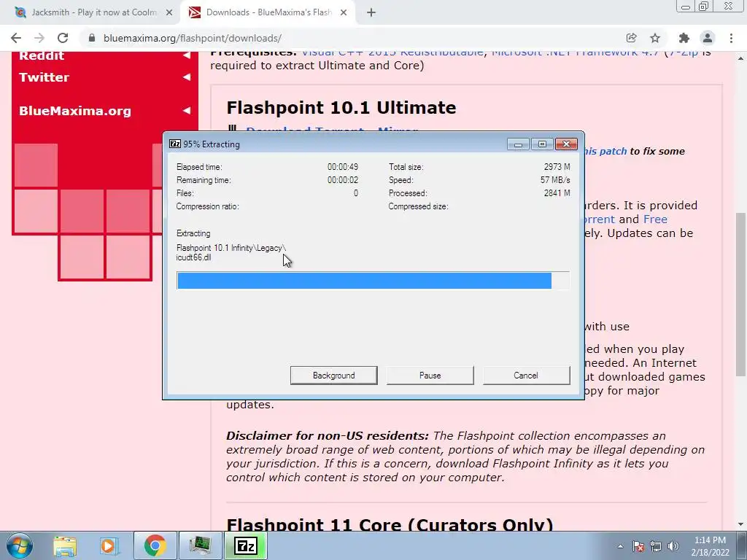Open the Windows Start menu
Screen dimensions: 747x560
point(19,545)
